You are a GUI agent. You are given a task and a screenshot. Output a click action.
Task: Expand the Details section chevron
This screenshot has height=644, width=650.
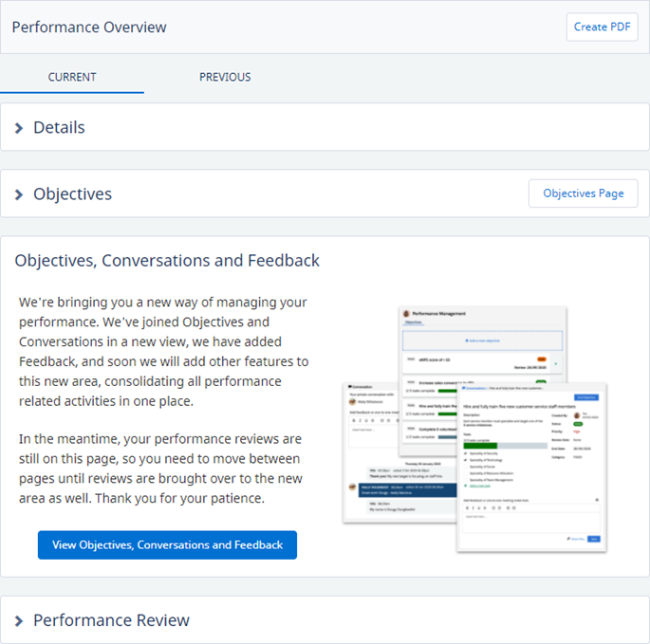coord(19,128)
